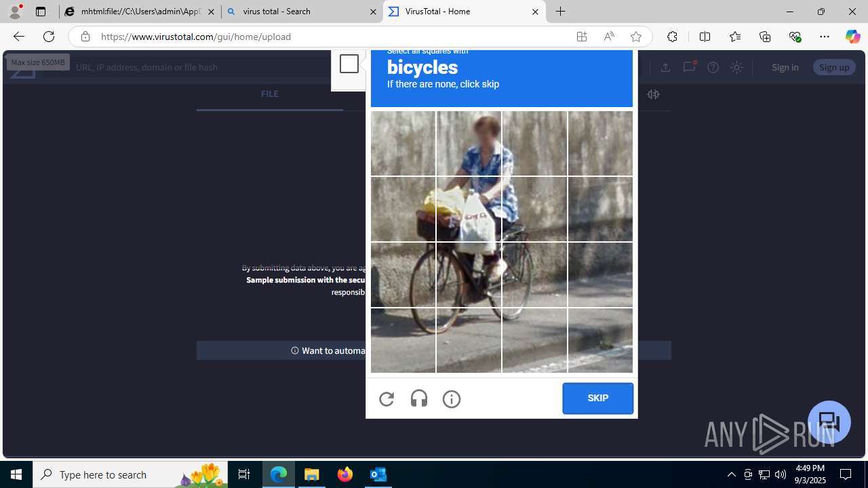This screenshot has width=868, height=488.
Task: Toggle Split screen icon
Action: click(x=705, y=37)
